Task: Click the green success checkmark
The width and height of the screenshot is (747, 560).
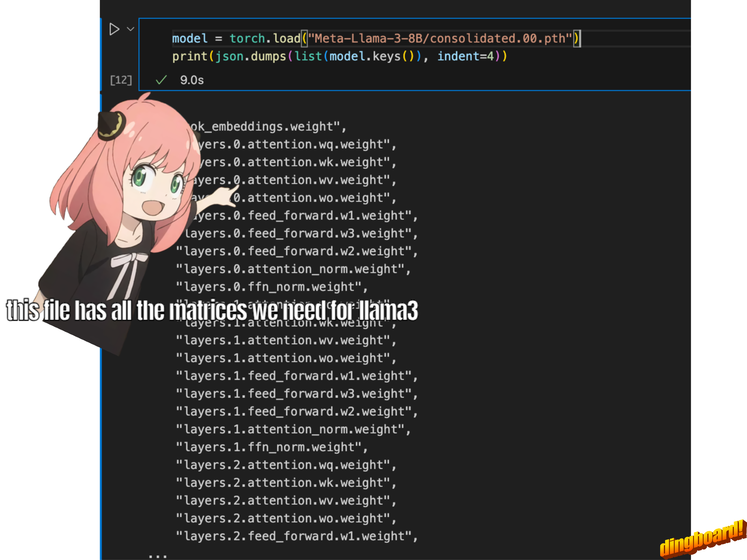Action: pos(161,80)
